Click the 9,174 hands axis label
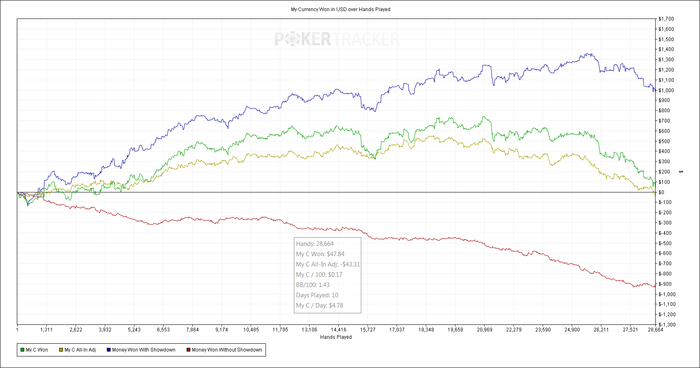 click(222, 330)
